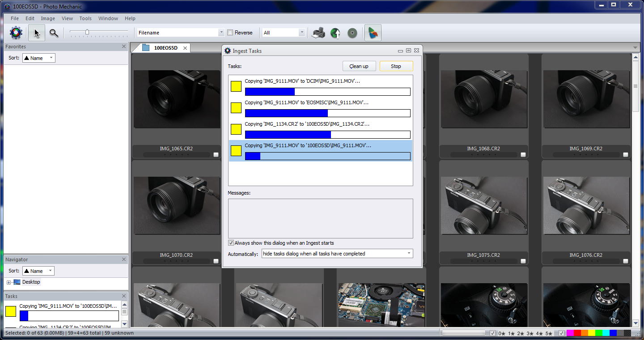Select the magnifier zoom tool

54,33
